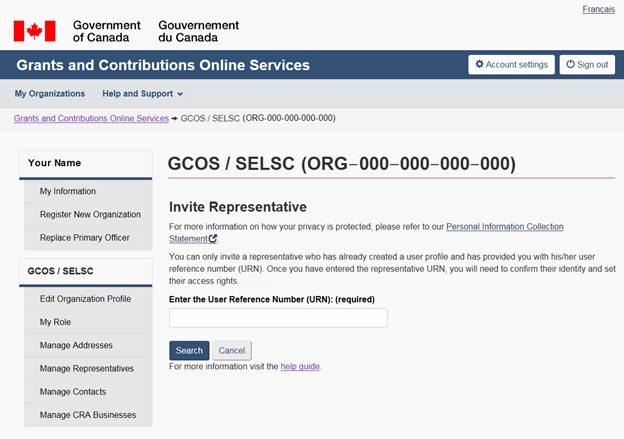This screenshot has height=439, width=624.
Task: Select Manage Representatives
Action: click(87, 368)
